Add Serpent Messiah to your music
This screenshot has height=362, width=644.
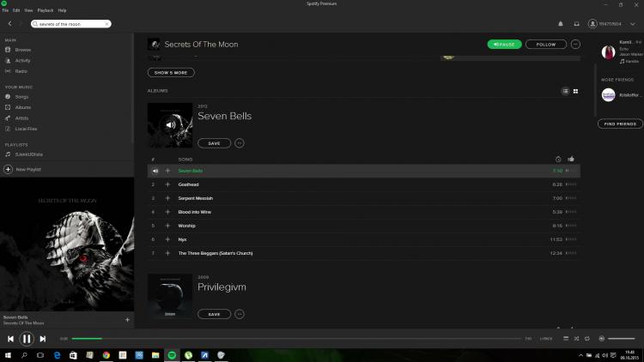[x=167, y=198]
